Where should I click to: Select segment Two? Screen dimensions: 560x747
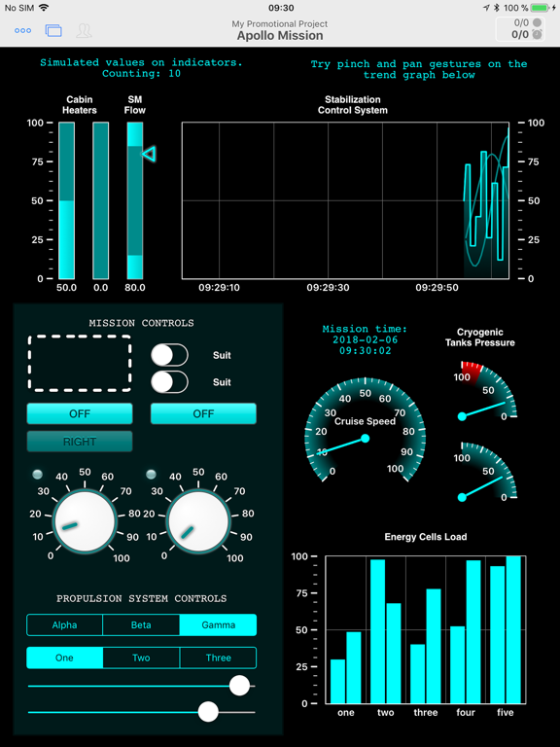tap(141, 658)
